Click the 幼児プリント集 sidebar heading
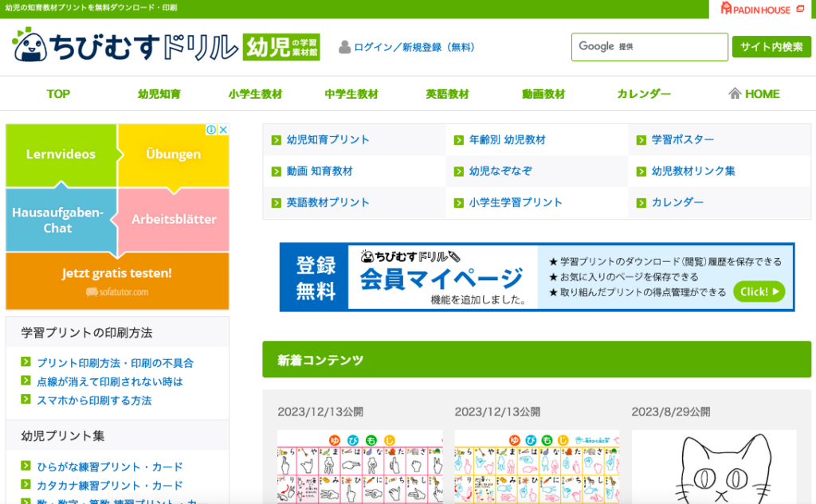Screen dimensions: 816x504 point(62,436)
